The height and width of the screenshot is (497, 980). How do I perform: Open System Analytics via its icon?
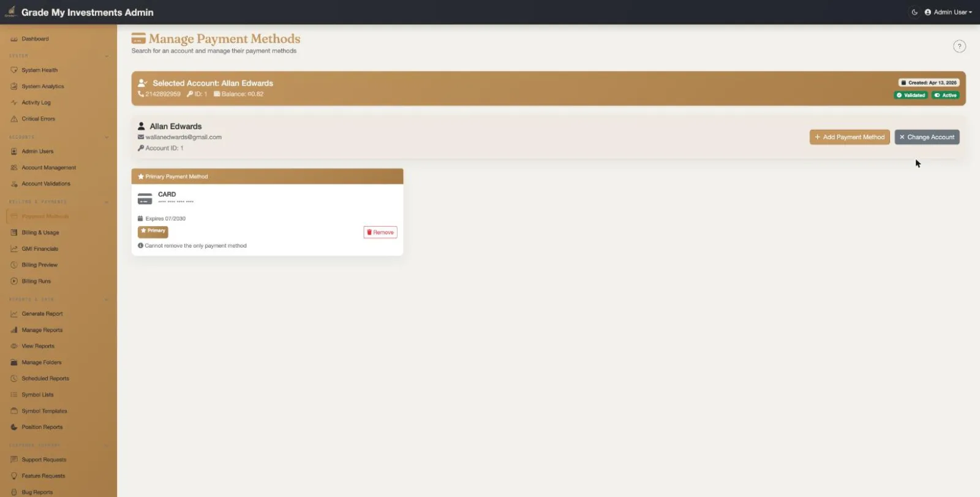point(14,86)
